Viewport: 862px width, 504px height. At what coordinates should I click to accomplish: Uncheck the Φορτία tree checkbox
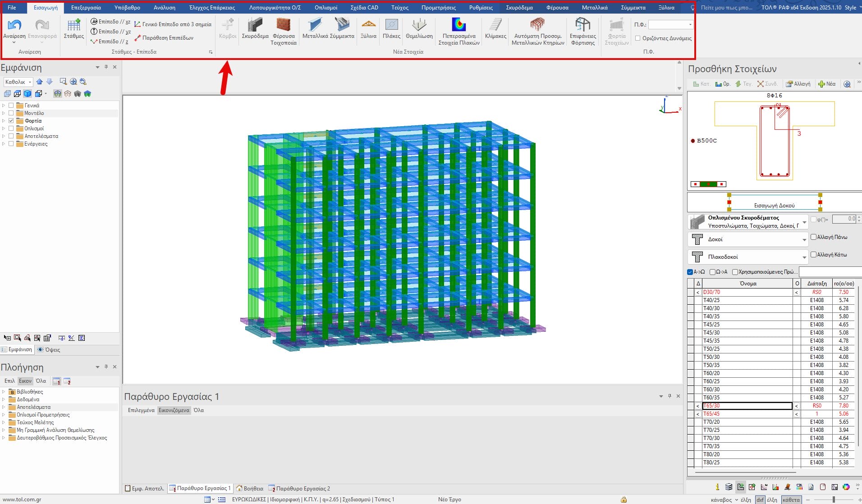pyautogui.click(x=11, y=121)
